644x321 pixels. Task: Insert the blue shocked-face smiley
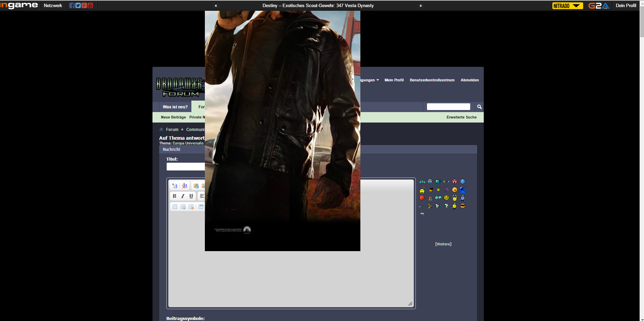430,181
